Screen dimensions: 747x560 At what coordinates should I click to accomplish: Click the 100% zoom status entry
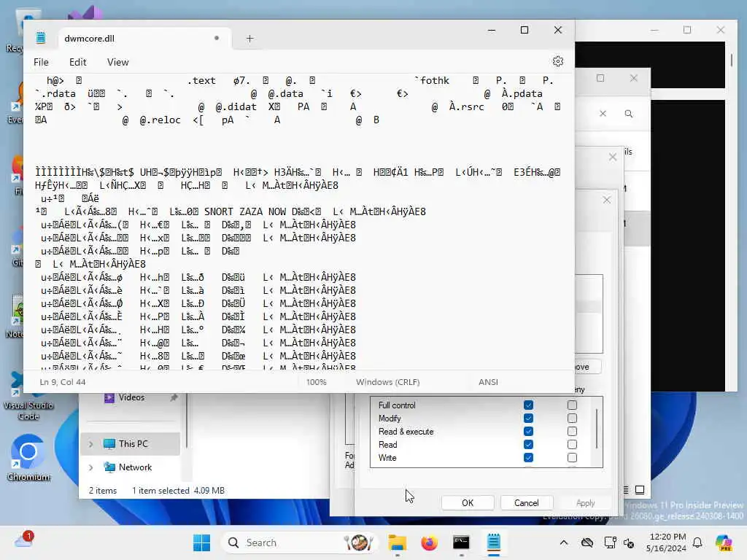point(316,382)
